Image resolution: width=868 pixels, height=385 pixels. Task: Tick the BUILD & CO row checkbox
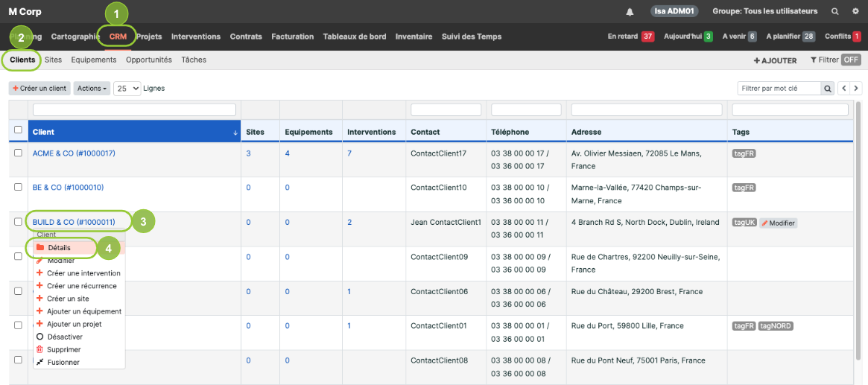(x=18, y=222)
